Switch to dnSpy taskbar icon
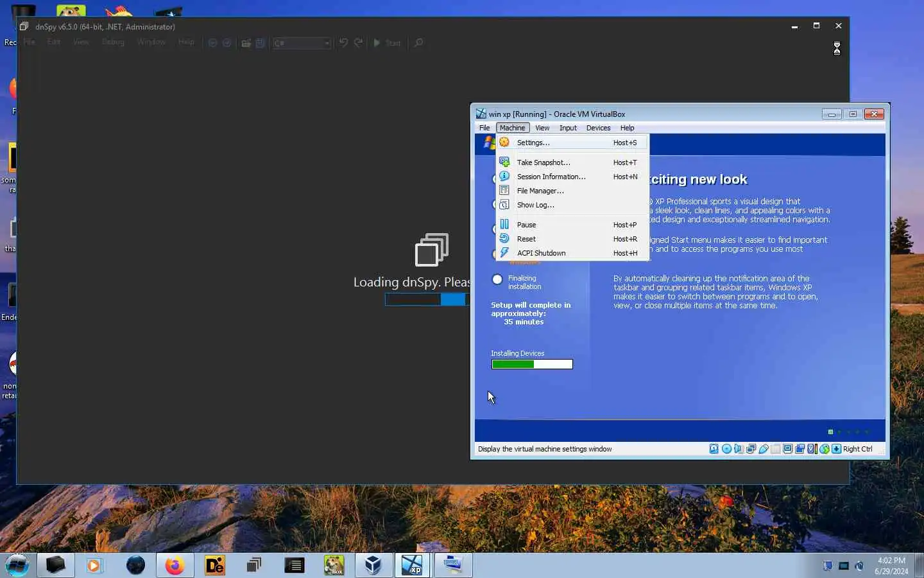 254,565
